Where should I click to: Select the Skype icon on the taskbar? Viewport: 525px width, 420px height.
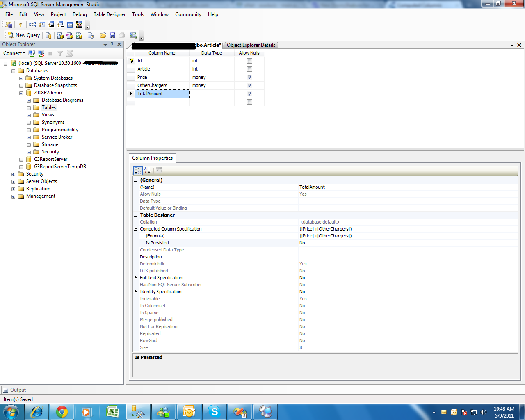[214, 411]
